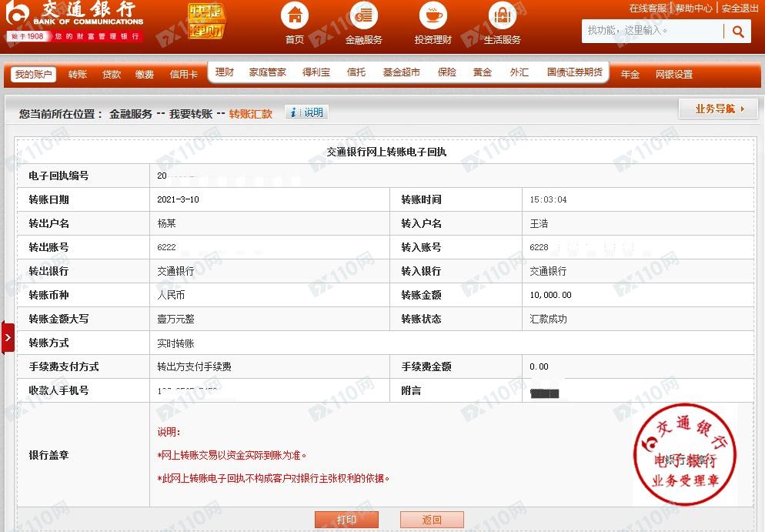Select 国债证券期货 submenu item
765x532 pixels.
coord(575,72)
